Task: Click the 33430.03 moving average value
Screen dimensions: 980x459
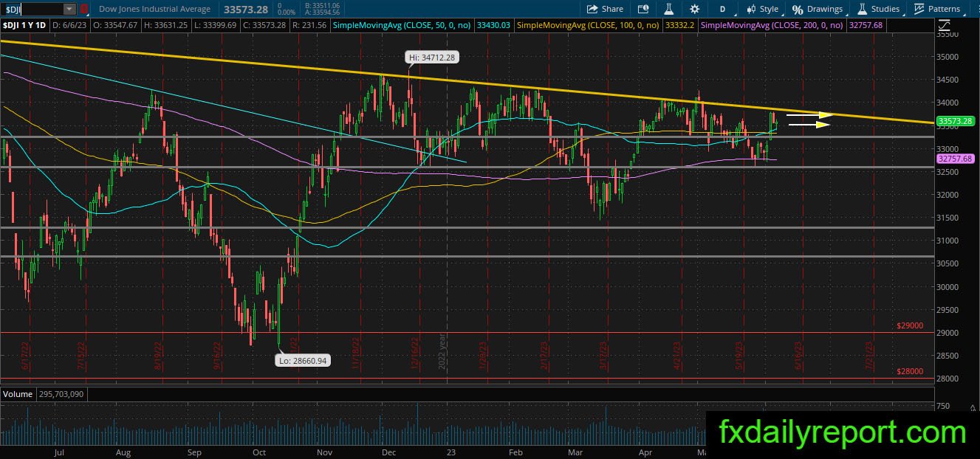Action: click(x=494, y=25)
